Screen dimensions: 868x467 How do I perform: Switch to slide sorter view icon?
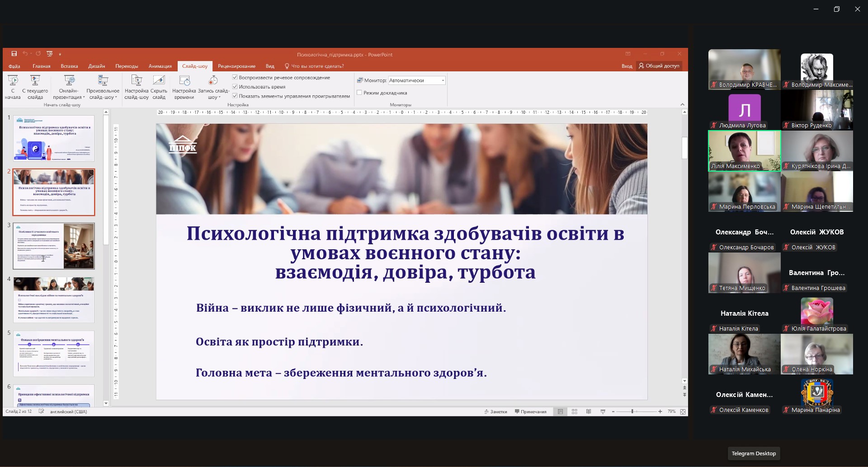[x=575, y=411]
